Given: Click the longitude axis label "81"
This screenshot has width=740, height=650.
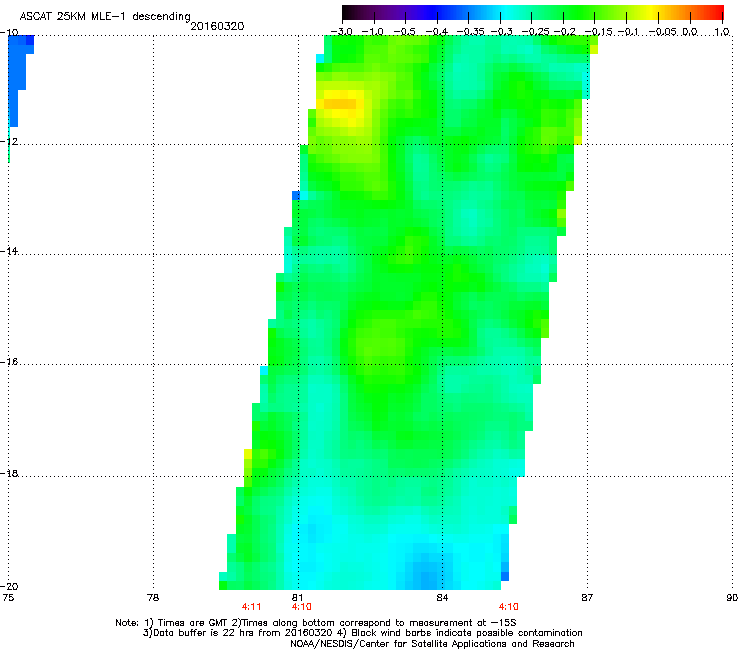Looking at the screenshot, I should 298,598.
